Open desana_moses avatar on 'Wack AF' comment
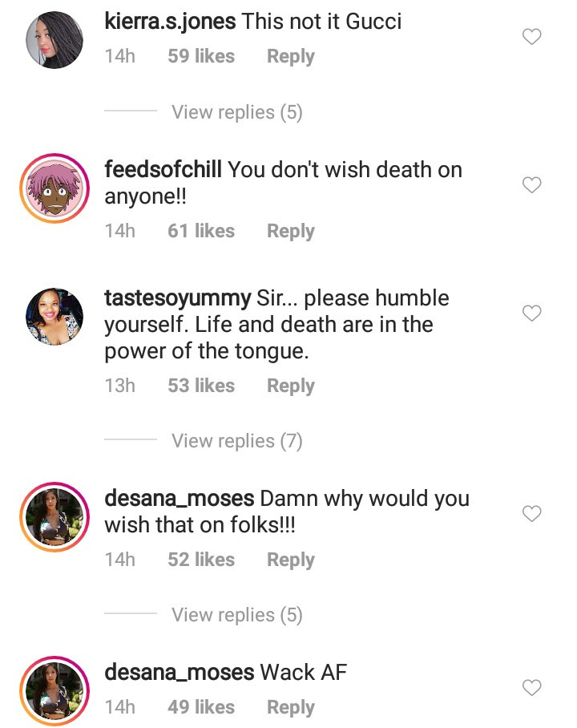Image resolution: width=577 pixels, height=728 pixels. tap(54, 690)
